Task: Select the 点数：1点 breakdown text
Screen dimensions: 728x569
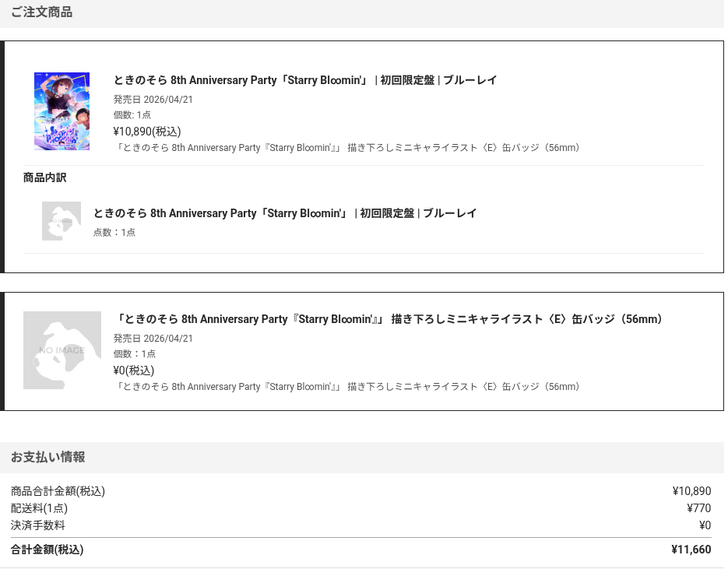Action: click(114, 232)
